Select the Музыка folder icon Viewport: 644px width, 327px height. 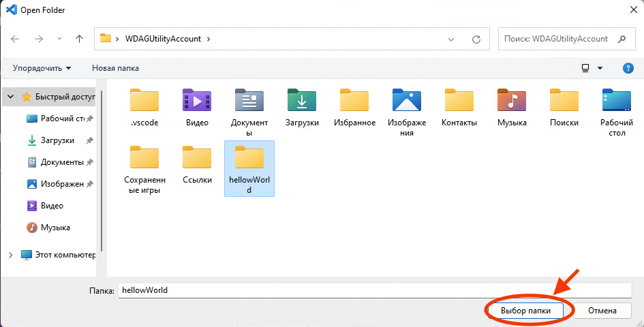point(512,101)
